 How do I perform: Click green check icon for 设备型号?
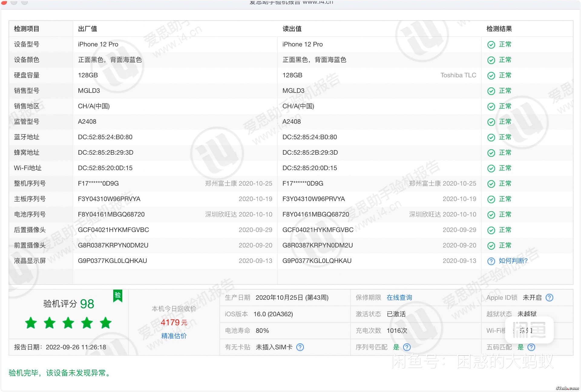(x=491, y=45)
